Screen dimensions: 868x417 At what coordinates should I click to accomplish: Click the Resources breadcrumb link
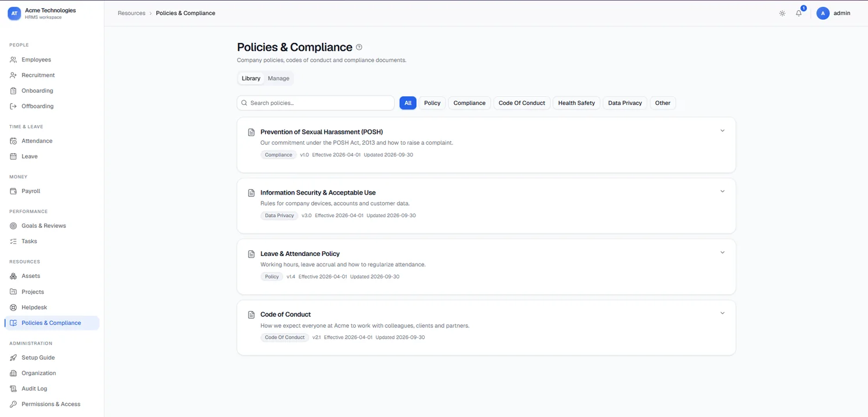point(131,13)
